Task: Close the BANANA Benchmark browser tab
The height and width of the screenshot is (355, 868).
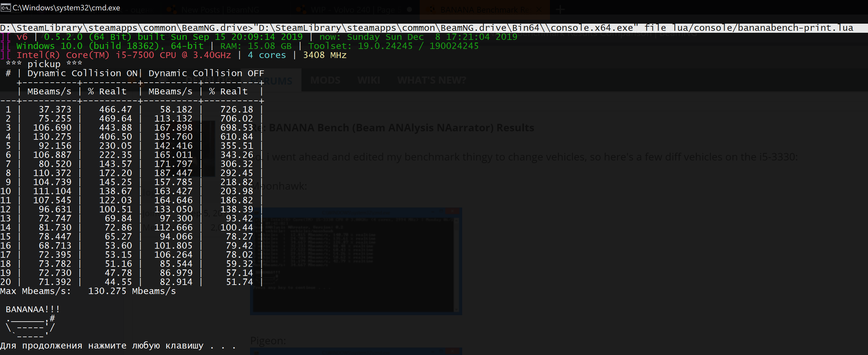Action: click(x=539, y=10)
